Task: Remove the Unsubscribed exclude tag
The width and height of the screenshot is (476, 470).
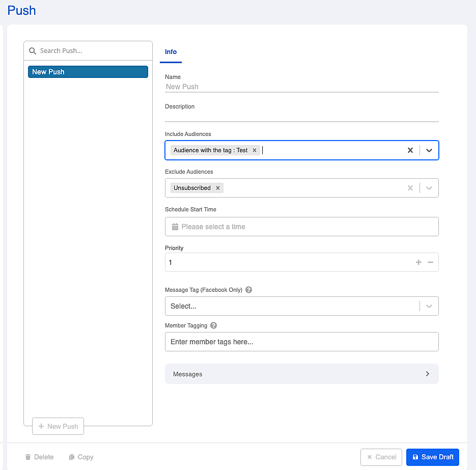Action: (218, 188)
